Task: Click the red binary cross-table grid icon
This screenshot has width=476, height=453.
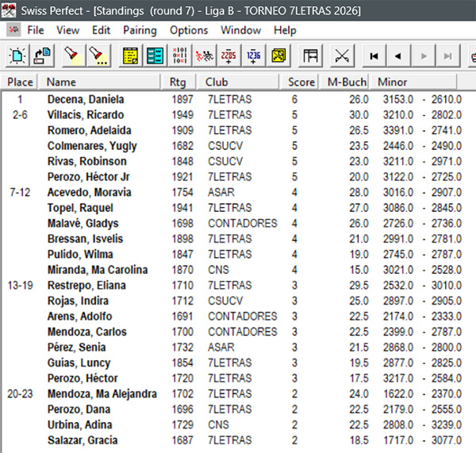Action: (x=179, y=56)
